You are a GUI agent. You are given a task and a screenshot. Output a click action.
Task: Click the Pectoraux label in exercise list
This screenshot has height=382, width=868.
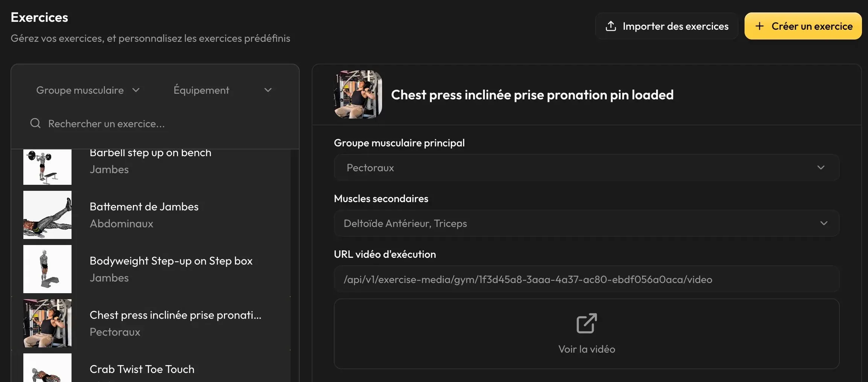pos(115,332)
